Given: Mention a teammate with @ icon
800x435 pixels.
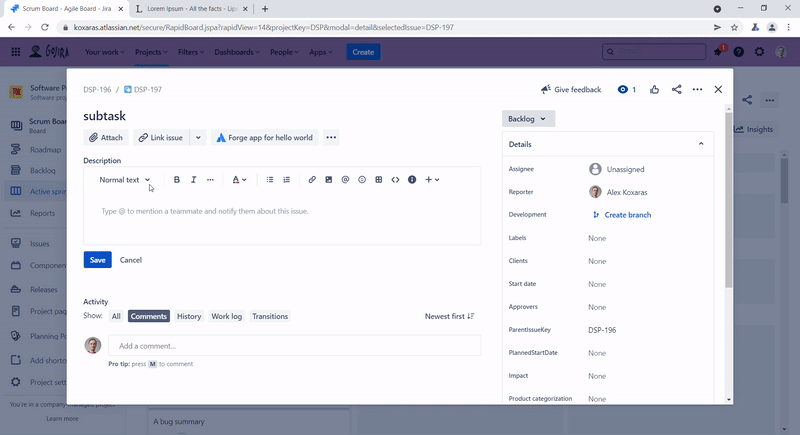Looking at the screenshot, I should [x=345, y=180].
